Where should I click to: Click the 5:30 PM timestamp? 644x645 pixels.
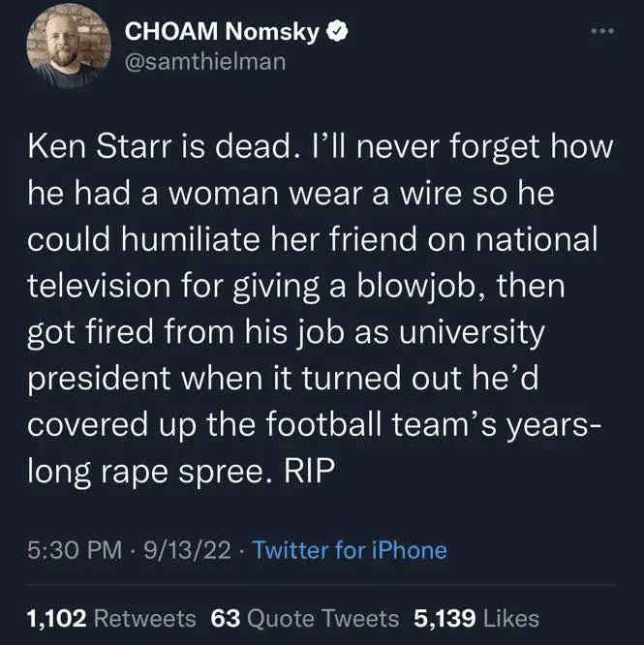coord(74,551)
